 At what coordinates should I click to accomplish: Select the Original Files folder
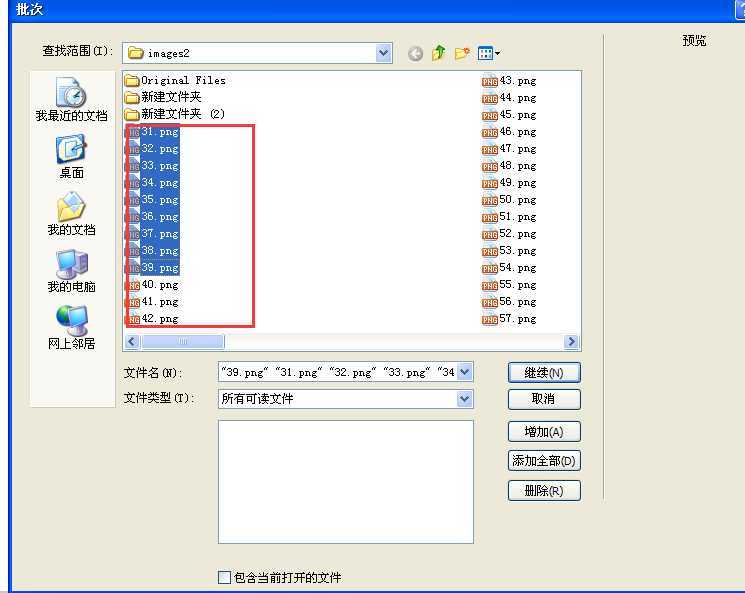click(182, 80)
